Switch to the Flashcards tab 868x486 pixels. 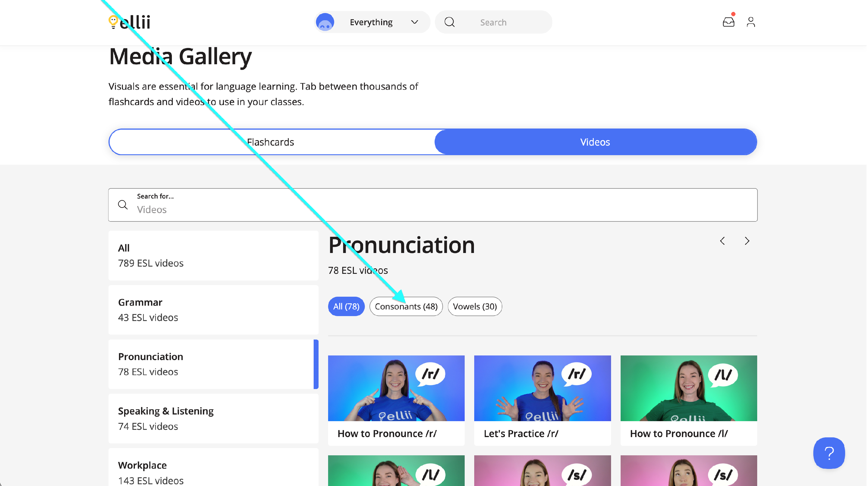tap(271, 142)
